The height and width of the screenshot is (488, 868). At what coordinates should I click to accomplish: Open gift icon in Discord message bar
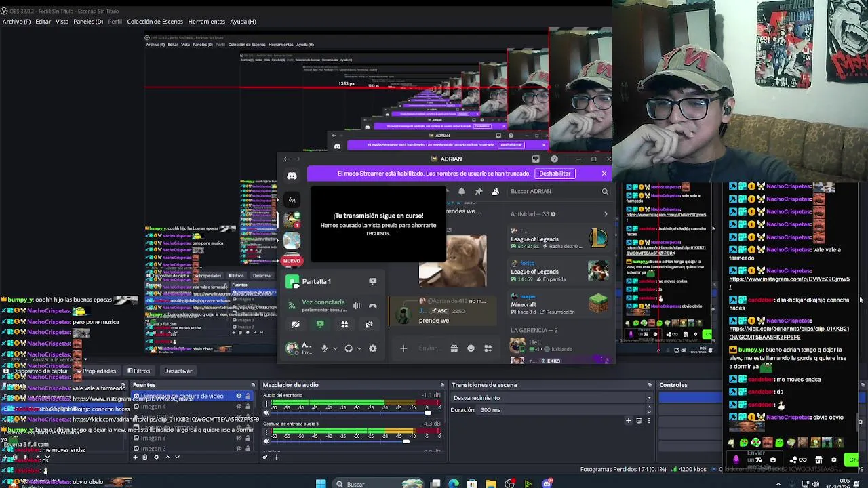454,348
